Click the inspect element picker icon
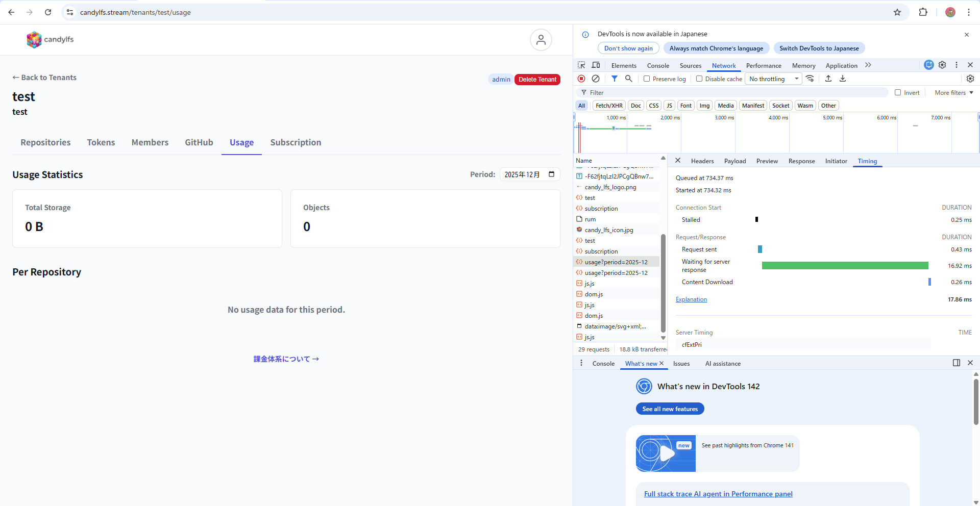Viewport: 980px width, 506px height. [x=581, y=65]
